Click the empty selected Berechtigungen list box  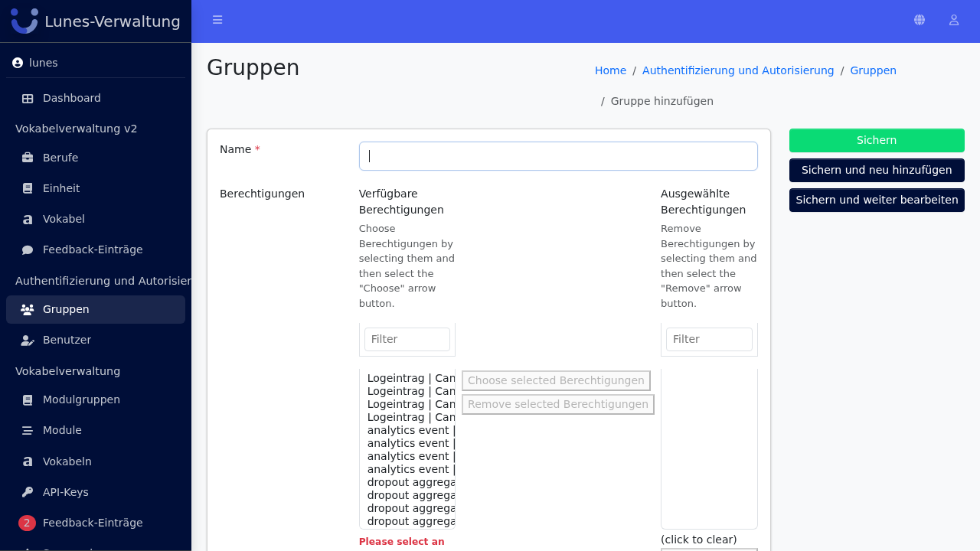click(709, 448)
